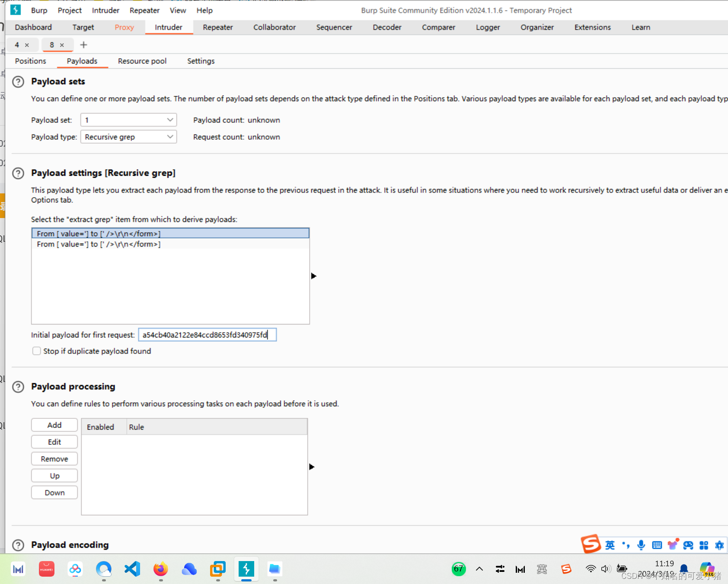Switch to the Organizer tab

(537, 27)
